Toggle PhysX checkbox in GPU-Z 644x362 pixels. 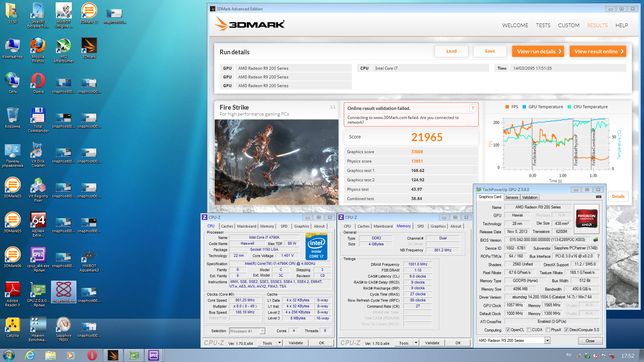(548, 330)
